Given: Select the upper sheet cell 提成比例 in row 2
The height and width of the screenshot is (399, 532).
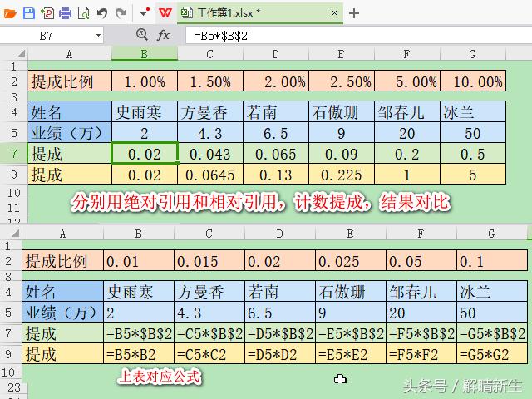Looking at the screenshot, I should pos(70,81).
